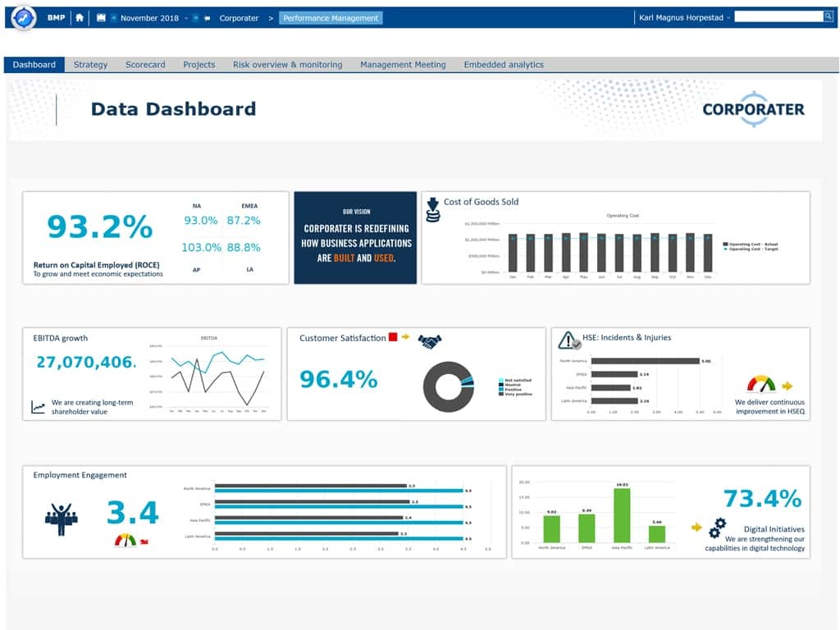Click the red Customer Satisfaction status square
This screenshot has height=630, width=840.
393,337
